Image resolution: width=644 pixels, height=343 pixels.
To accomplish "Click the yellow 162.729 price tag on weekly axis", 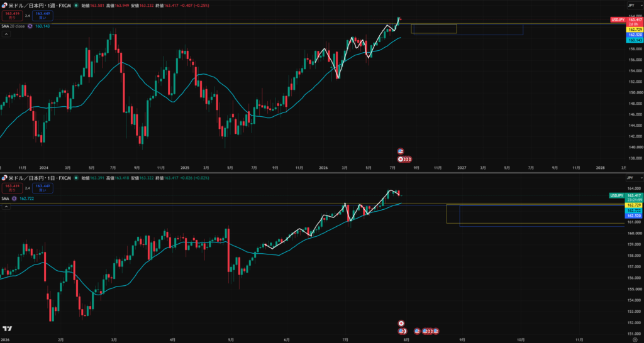I will 634,30.
